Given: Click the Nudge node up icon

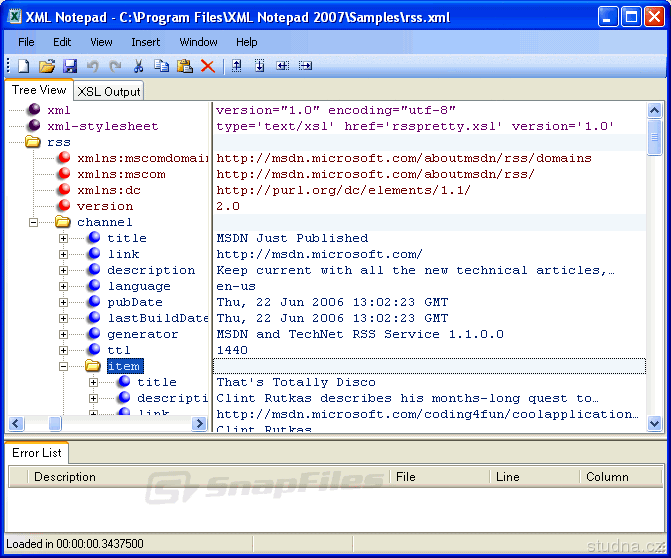Looking at the screenshot, I should point(237,66).
